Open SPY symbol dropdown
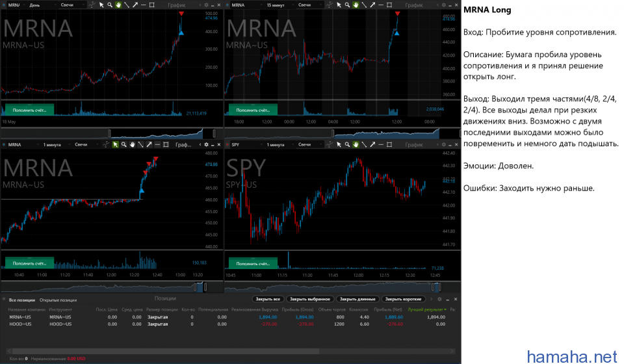The height and width of the screenshot is (364, 624). [x=246, y=145]
